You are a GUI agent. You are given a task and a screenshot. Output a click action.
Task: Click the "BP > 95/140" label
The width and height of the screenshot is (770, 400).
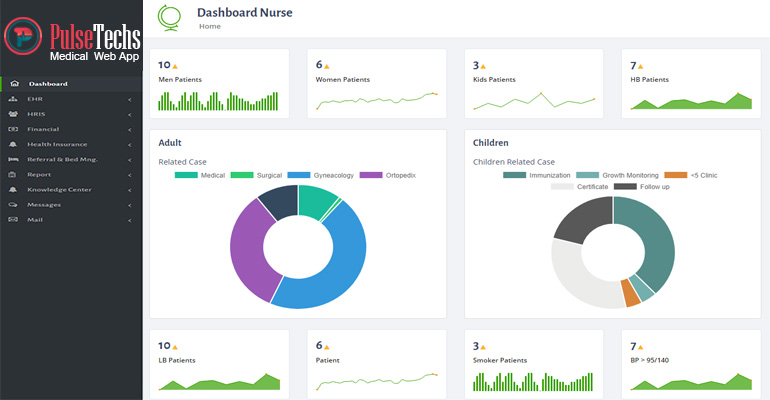pyautogui.click(x=650, y=360)
